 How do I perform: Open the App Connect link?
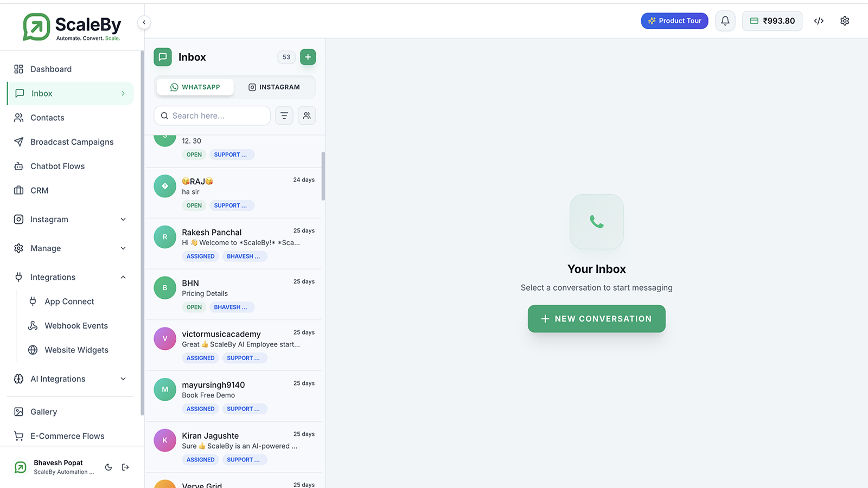(x=76, y=301)
